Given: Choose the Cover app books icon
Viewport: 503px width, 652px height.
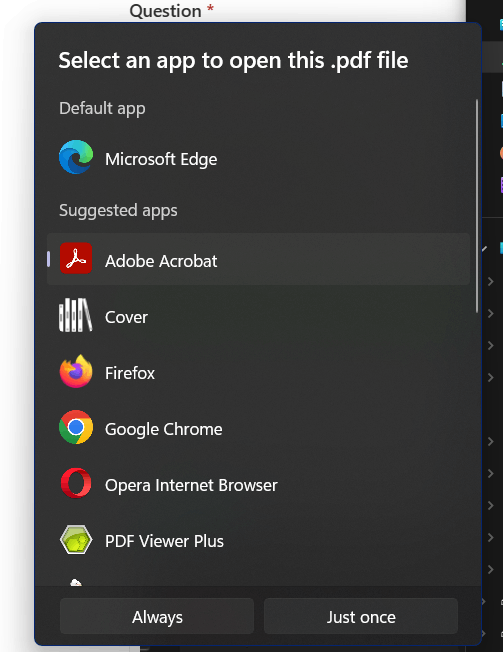Looking at the screenshot, I should (x=76, y=315).
